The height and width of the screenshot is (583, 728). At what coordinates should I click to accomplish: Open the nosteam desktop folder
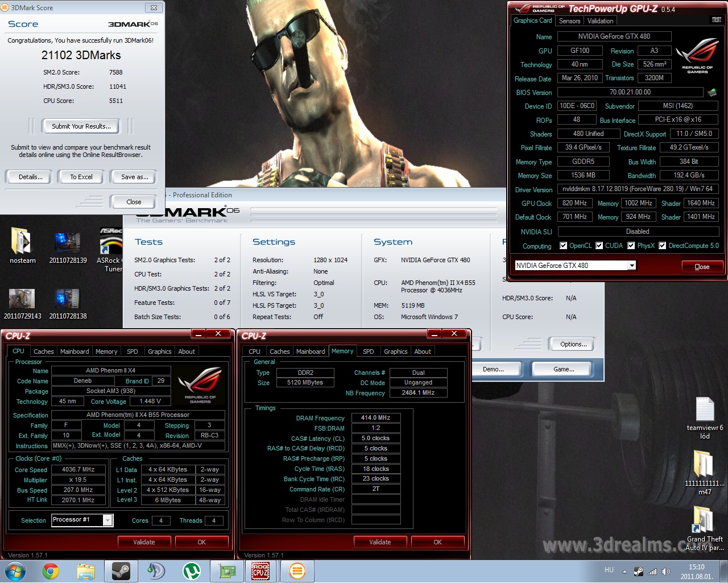(22, 246)
